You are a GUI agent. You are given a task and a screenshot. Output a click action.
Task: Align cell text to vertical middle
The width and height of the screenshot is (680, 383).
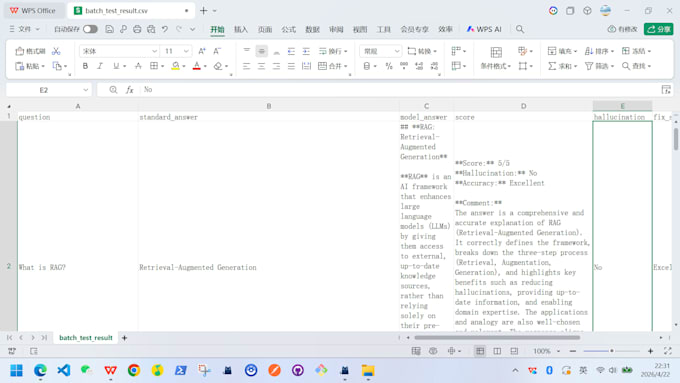click(262, 51)
